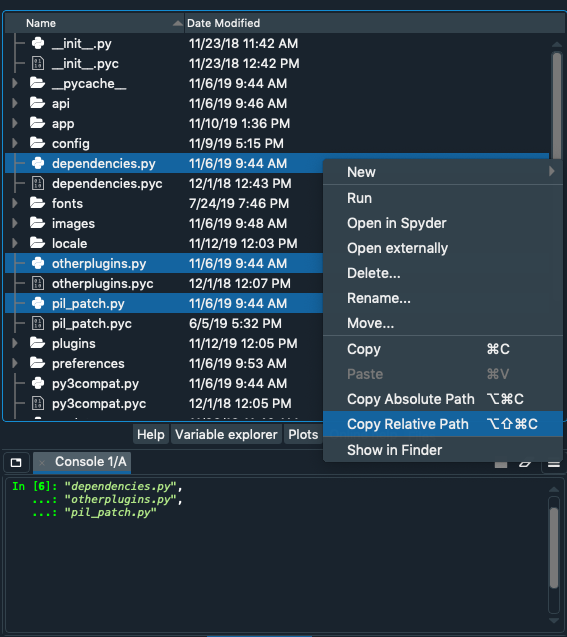This screenshot has width=567, height=637.
Task: Close the Console 1/A tab with its x
Action: tap(42, 462)
